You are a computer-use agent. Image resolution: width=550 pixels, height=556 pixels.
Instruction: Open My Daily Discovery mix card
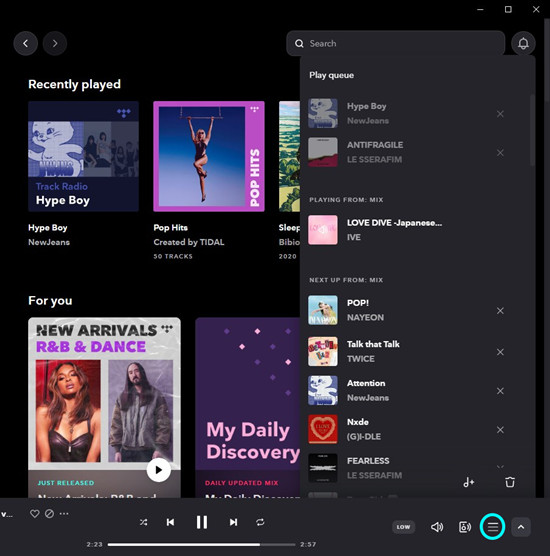pos(248,407)
